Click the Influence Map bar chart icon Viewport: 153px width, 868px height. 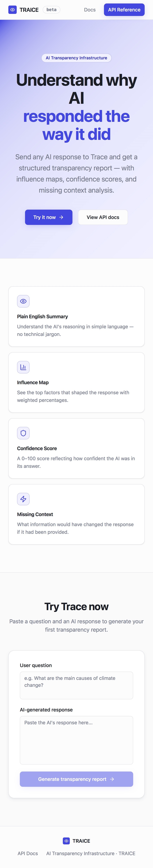[x=23, y=367]
